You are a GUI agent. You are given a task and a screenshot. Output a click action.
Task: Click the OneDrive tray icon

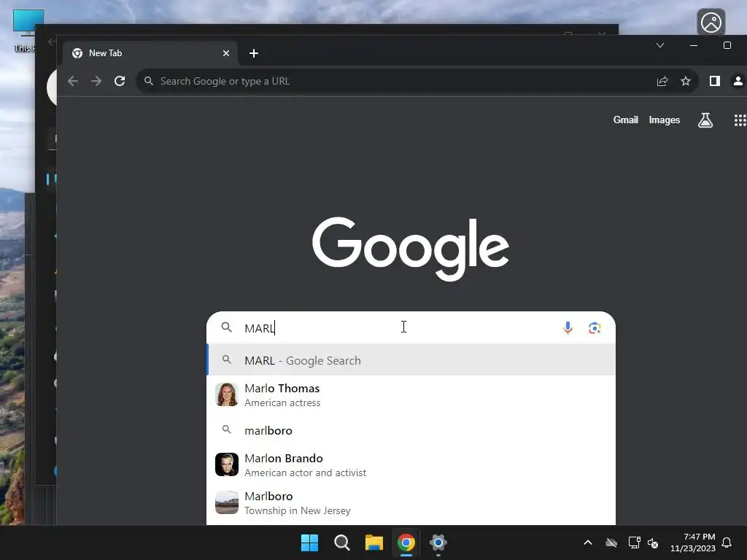click(611, 542)
